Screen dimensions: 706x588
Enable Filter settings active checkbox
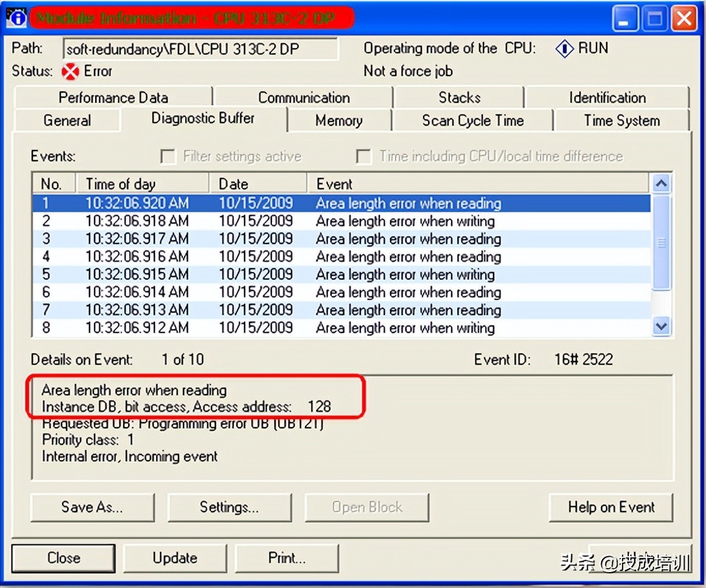point(168,157)
